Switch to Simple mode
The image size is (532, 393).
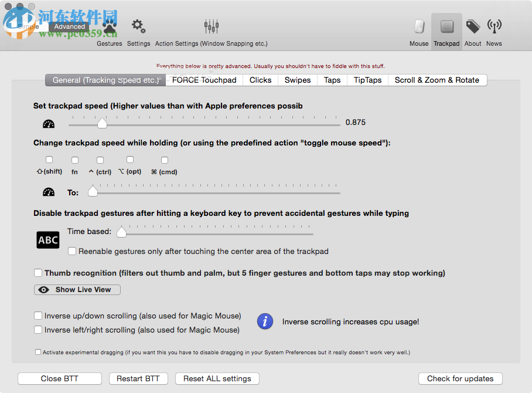[x=29, y=26]
